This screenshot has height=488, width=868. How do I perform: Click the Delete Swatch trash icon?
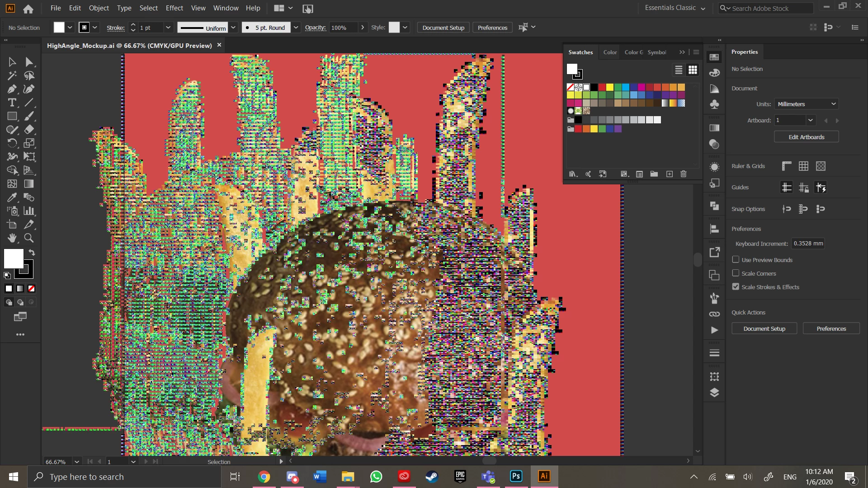pos(683,174)
